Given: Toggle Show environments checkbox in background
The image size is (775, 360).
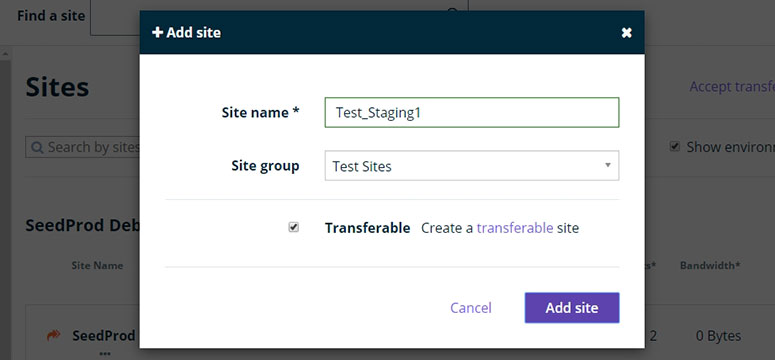Looking at the screenshot, I should (675, 146).
